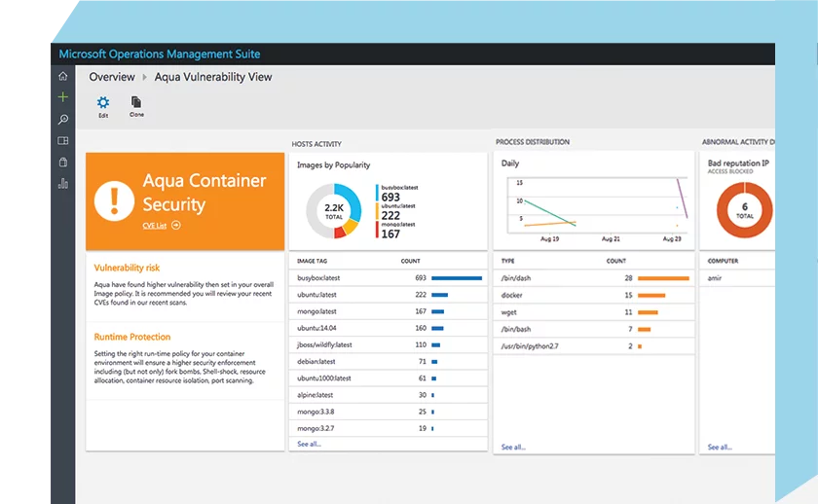
Task: Select the jboss/wildfly:latest row
Action: [x=389, y=344]
